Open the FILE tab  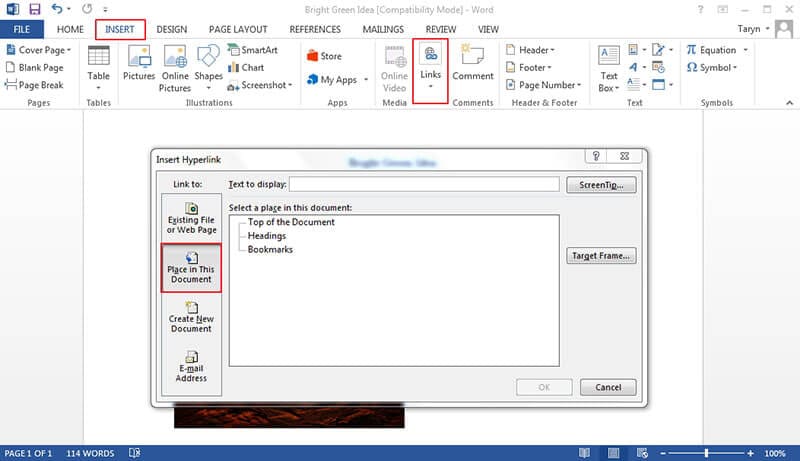(x=21, y=29)
